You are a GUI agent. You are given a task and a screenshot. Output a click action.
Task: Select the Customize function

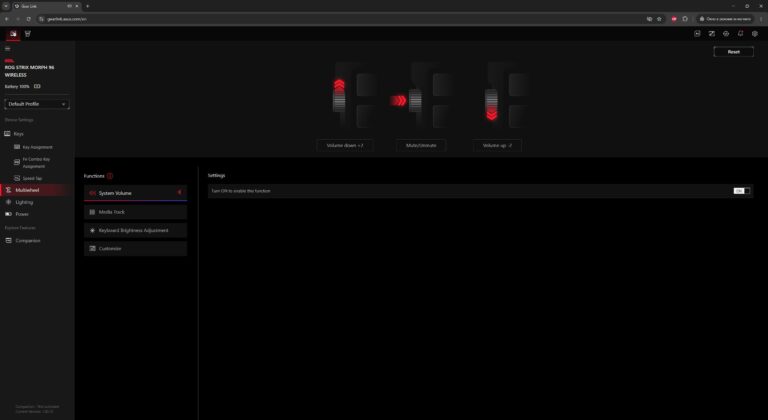pos(135,248)
